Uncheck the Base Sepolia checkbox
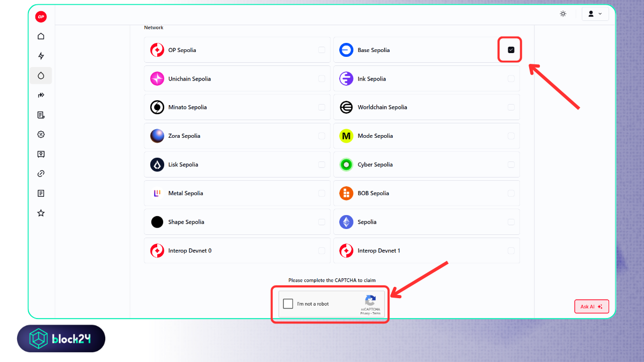Image resolution: width=644 pixels, height=362 pixels. coord(511,50)
